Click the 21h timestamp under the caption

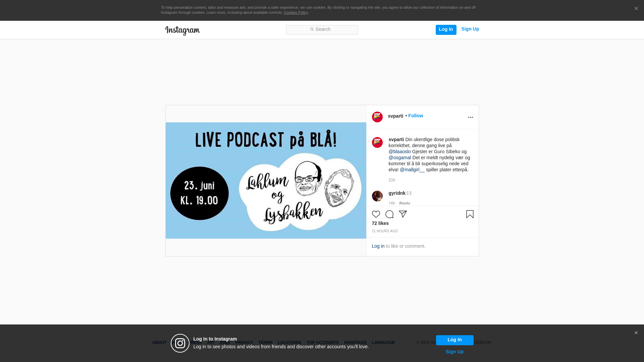tap(392, 180)
